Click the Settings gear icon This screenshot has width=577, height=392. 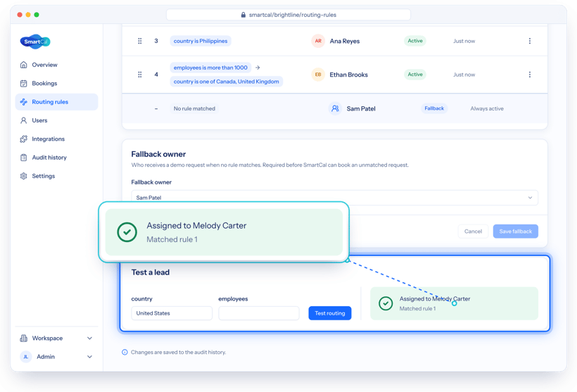pyautogui.click(x=23, y=176)
